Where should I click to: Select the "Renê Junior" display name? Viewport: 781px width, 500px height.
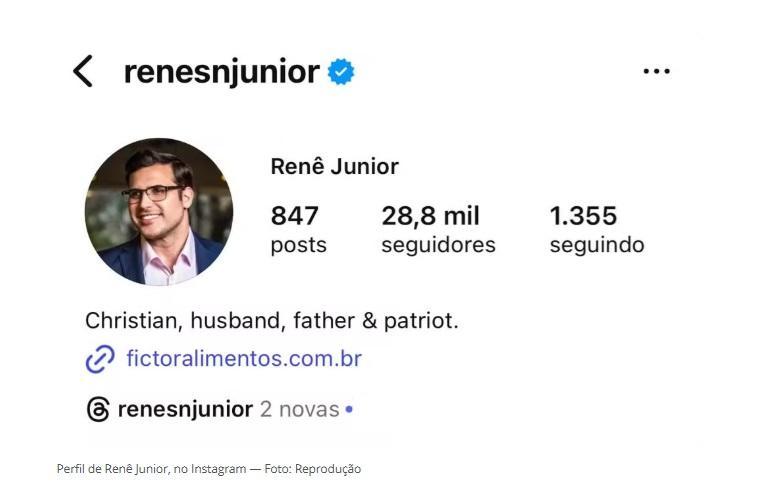pos(334,167)
